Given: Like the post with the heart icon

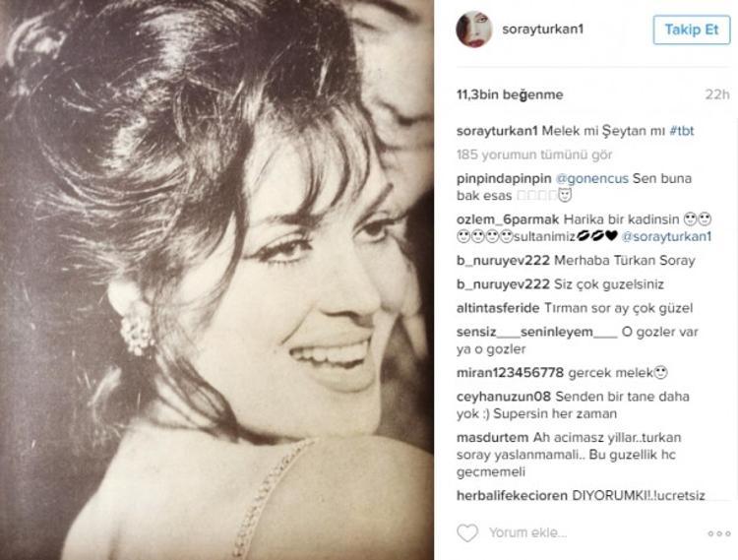Looking at the screenshot, I should tap(467, 532).
